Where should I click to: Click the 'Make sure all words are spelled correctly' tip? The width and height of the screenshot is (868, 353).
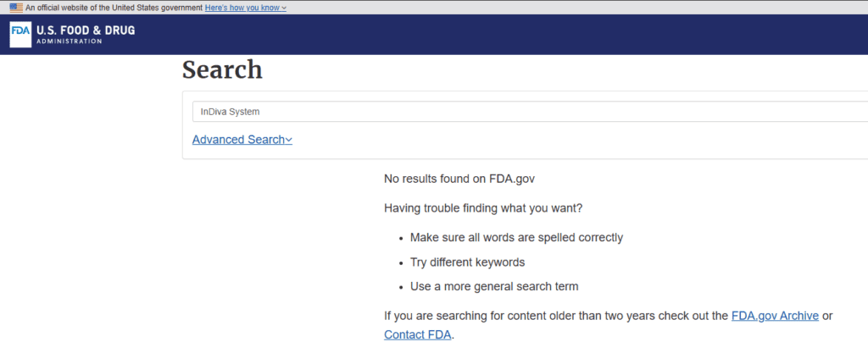pos(516,238)
